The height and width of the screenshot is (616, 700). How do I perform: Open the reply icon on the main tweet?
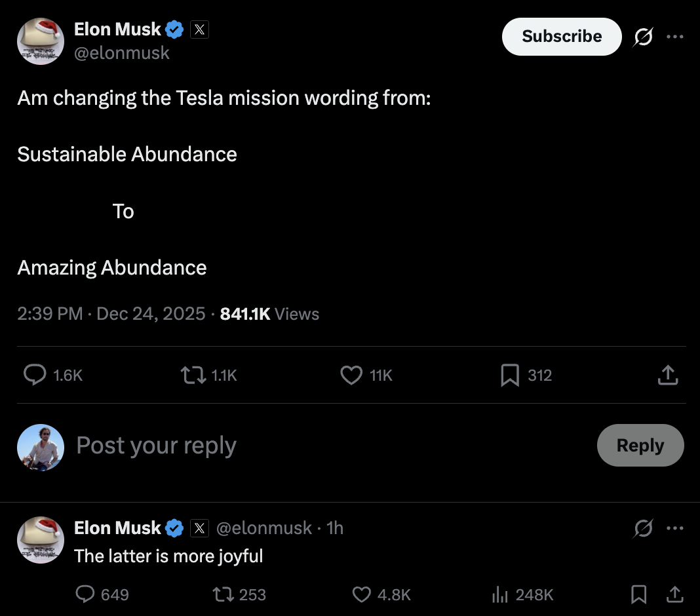pyautogui.click(x=35, y=375)
